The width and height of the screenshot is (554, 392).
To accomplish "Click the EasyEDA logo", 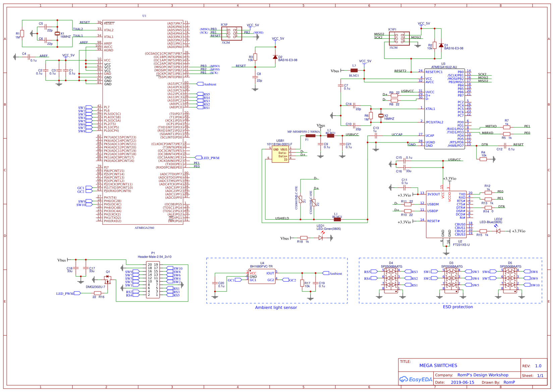I will 416,380.
